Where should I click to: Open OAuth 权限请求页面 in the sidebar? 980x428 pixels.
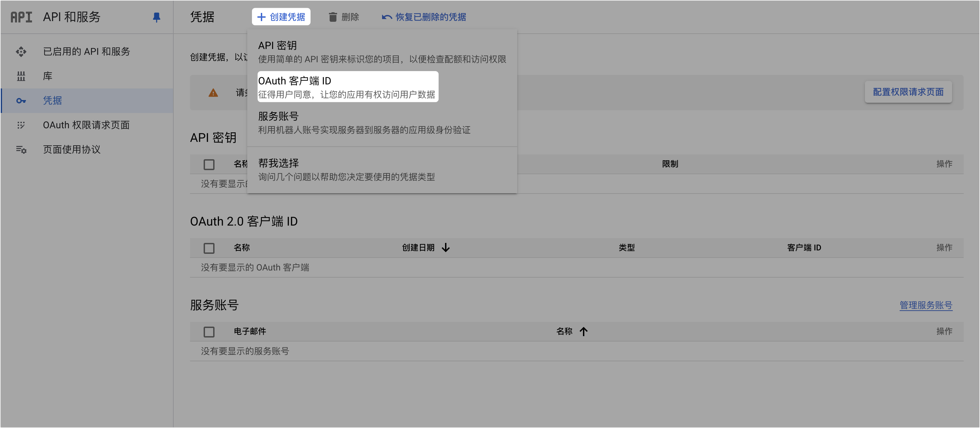(x=87, y=125)
